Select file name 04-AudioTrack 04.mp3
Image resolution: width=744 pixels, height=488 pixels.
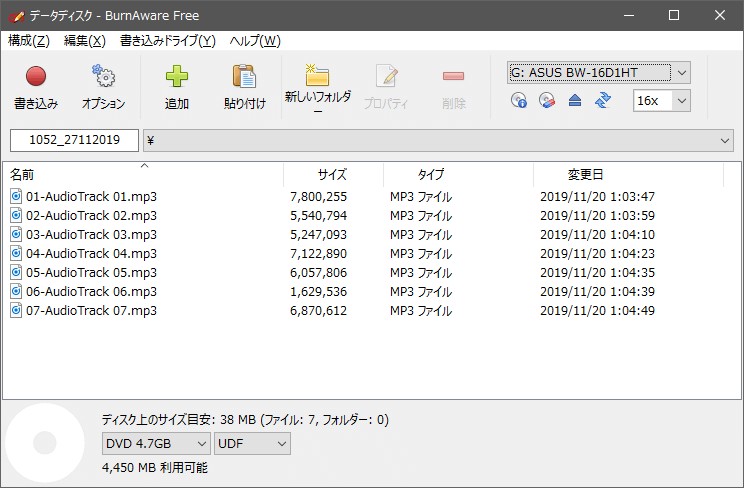(x=91, y=253)
